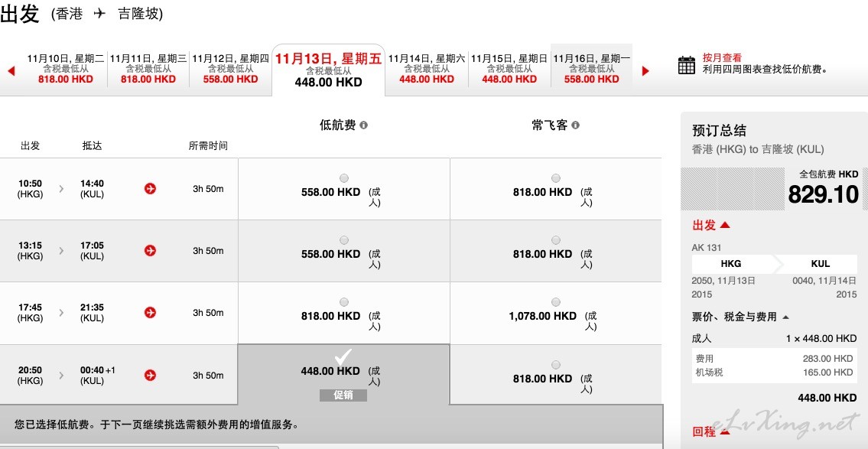Screen dimensions: 868x449
Task: Click the AirAsia icon for the 10:50 flight
Action: (149, 189)
